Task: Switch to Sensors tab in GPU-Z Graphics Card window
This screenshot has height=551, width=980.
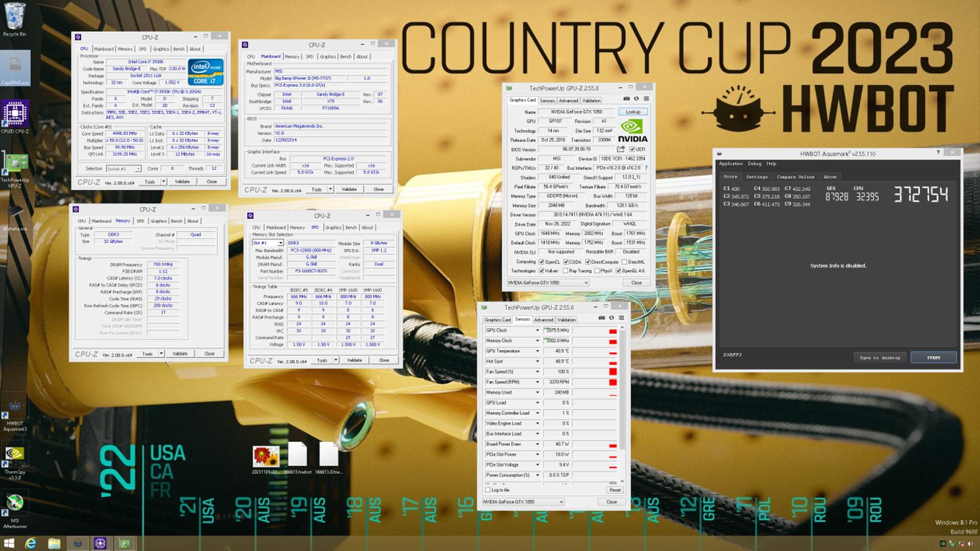Action: (547, 101)
